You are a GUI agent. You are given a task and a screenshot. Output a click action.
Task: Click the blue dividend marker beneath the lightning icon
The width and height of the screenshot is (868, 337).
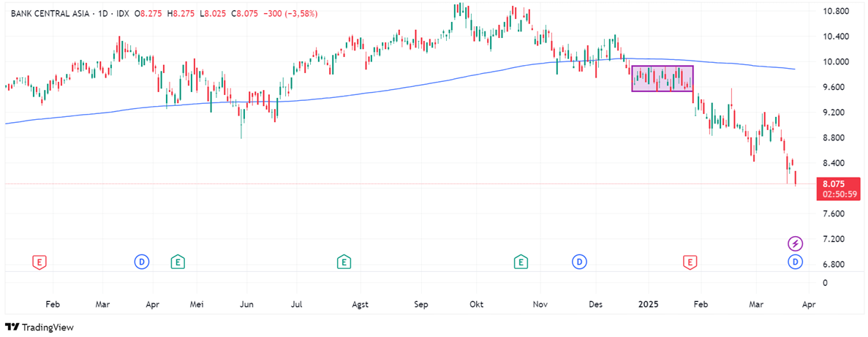795,261
